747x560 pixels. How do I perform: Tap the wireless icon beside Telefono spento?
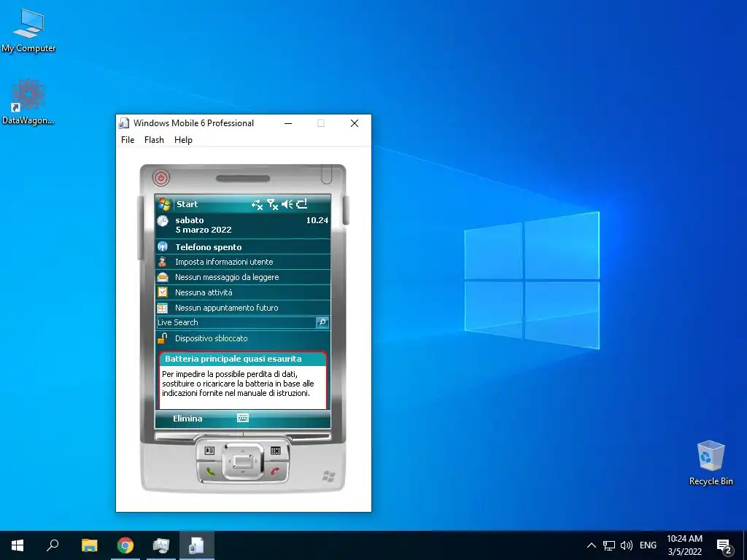(163, 246)
